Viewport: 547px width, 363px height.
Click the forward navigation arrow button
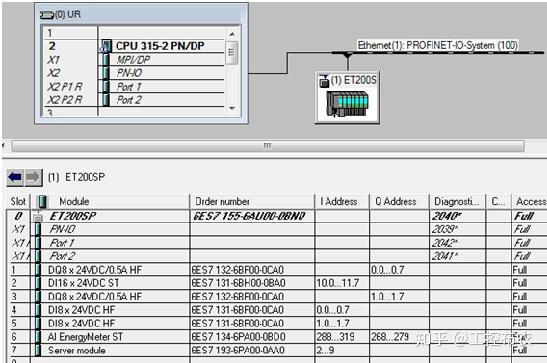pyautogui.click(x=33, y=177)
